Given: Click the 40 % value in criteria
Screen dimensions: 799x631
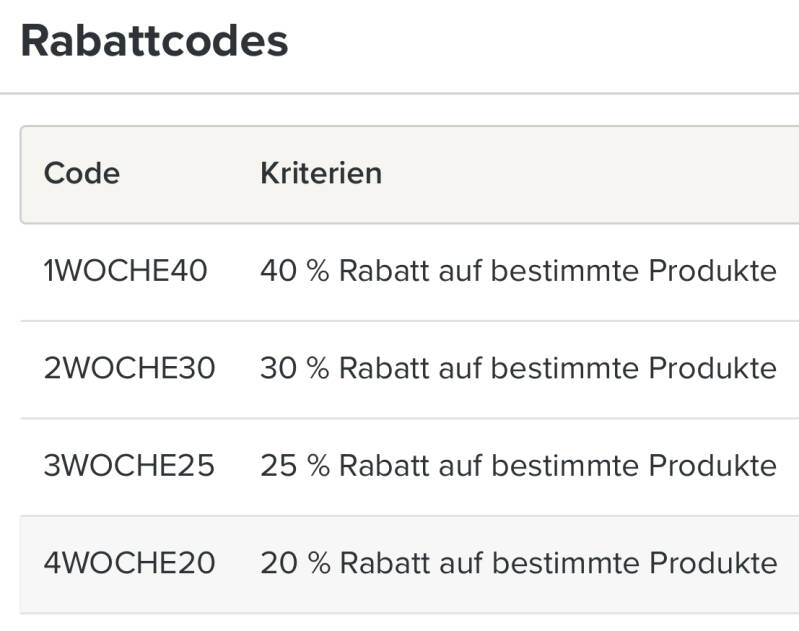Looking at the screenshot, I should tap(294, 271).
